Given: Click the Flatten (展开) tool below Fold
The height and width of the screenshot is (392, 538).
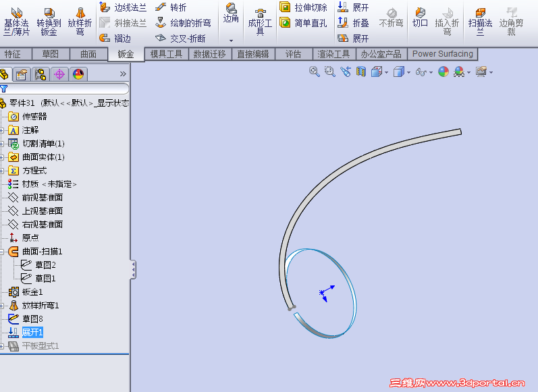Looking at the screenshot, I should click(353, 38).
